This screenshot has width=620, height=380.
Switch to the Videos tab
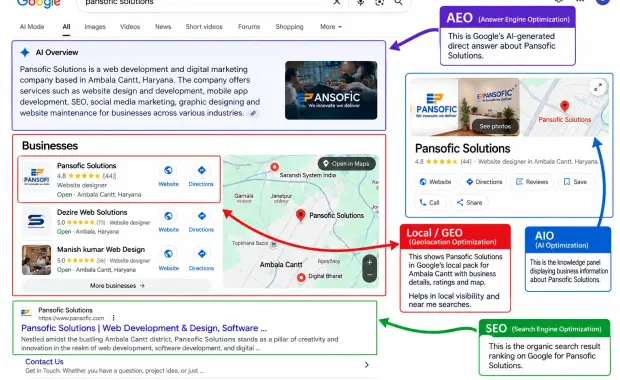coord(130,27)
